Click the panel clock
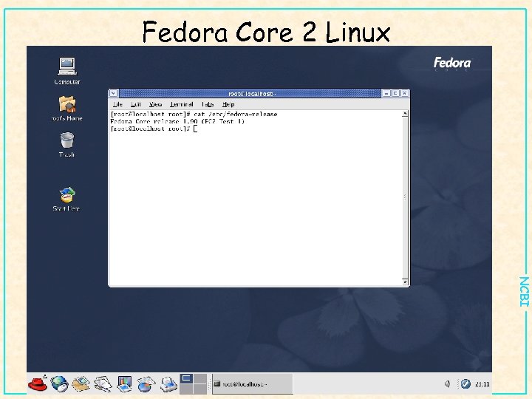Screen dimensions: 532x399 (482, 384)
